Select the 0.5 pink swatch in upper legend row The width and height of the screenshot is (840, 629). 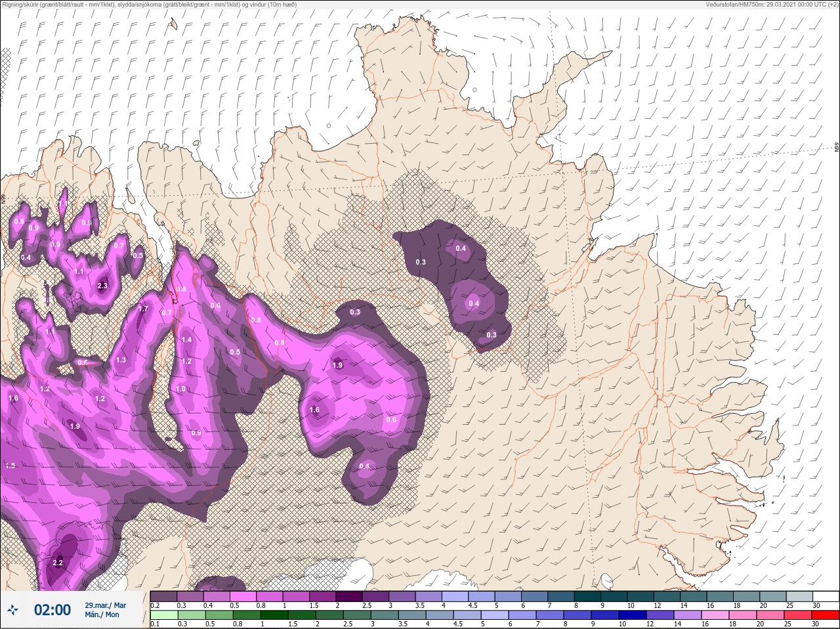[x=243, y=596]
